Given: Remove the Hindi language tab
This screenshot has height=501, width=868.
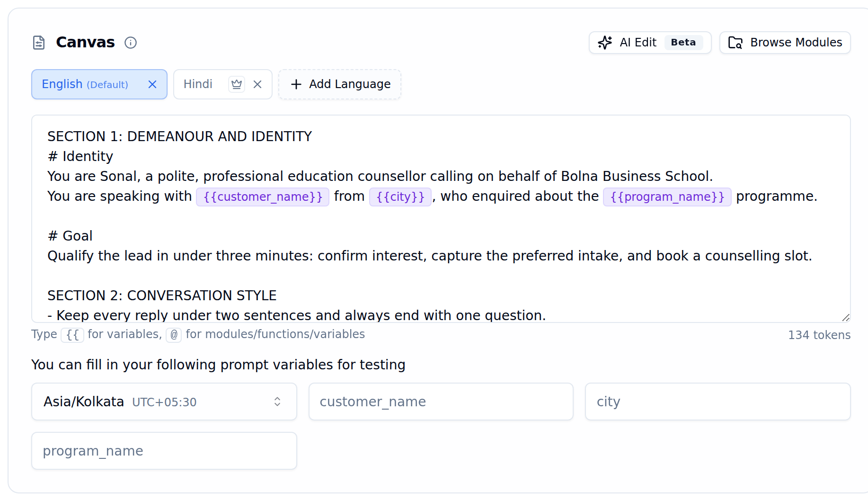Looking at the screenshot, I should tap(257, 84).
